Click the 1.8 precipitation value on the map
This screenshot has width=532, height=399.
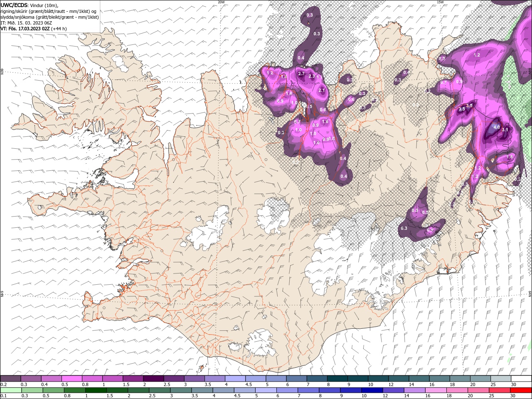click(510, 157)
